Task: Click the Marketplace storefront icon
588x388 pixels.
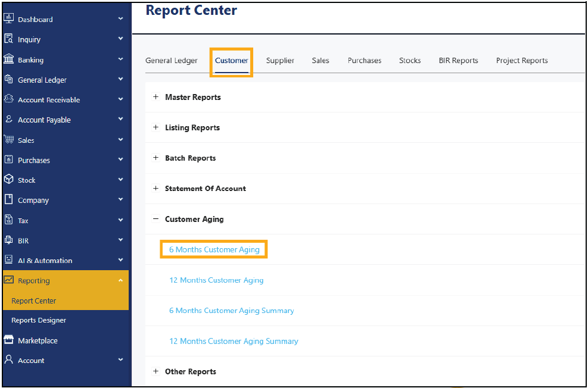Action: click(x=8, y=340)
